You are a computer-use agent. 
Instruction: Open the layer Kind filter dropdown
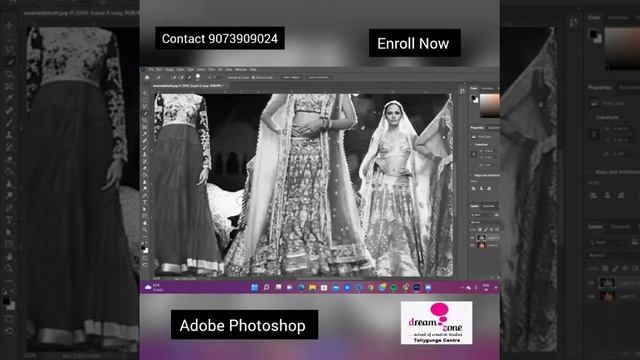click(481, 215)
